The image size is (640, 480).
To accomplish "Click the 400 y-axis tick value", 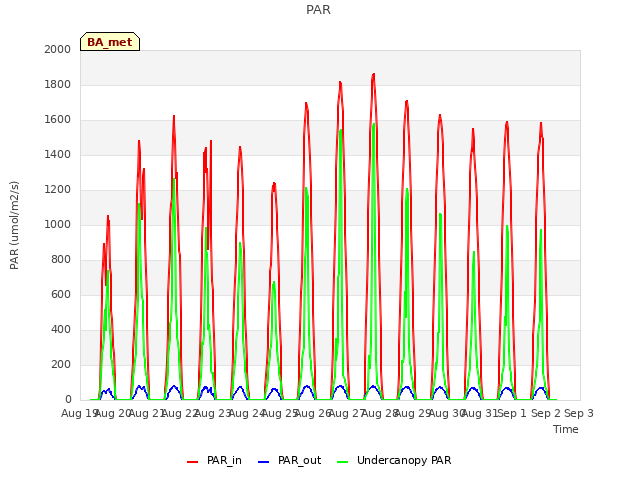I will tap(61, 329).
